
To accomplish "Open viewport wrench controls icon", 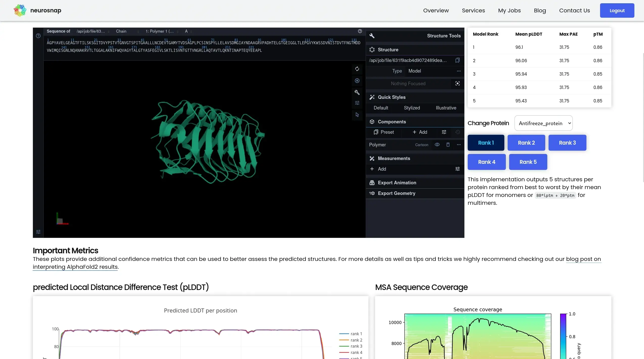I will tap(357, 92).
